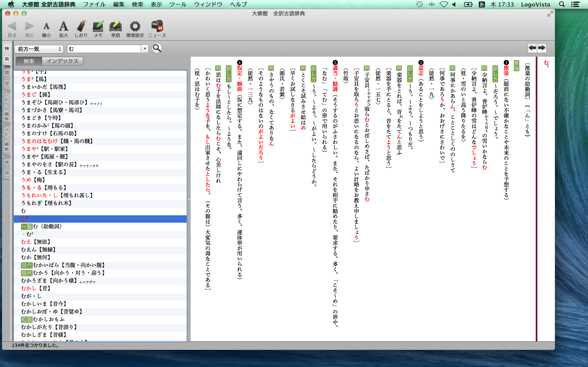Open the 一覧 む（助動詞）entry
The image size is (588, 367).
click(x=41, y=226)
